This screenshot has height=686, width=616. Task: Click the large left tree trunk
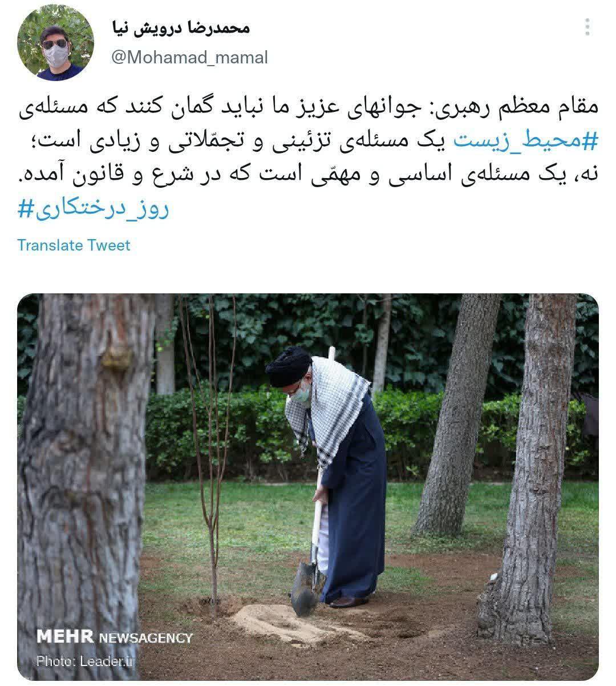(83, 485)
